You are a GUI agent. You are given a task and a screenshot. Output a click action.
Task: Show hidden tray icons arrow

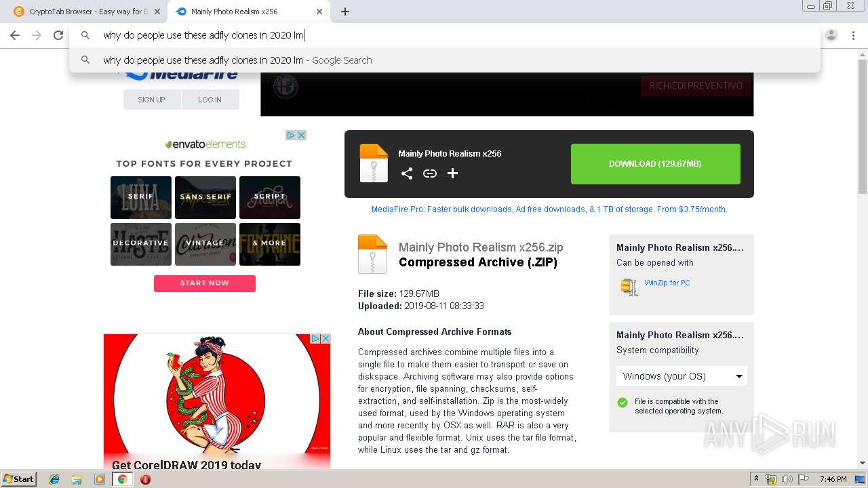(757, 479)
